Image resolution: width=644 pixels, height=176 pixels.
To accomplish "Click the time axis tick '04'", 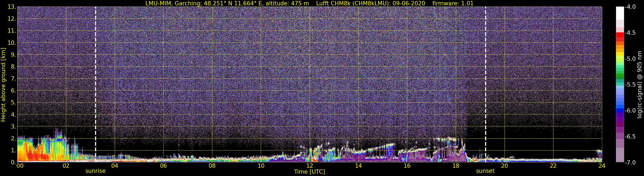I will pos(115,166).
